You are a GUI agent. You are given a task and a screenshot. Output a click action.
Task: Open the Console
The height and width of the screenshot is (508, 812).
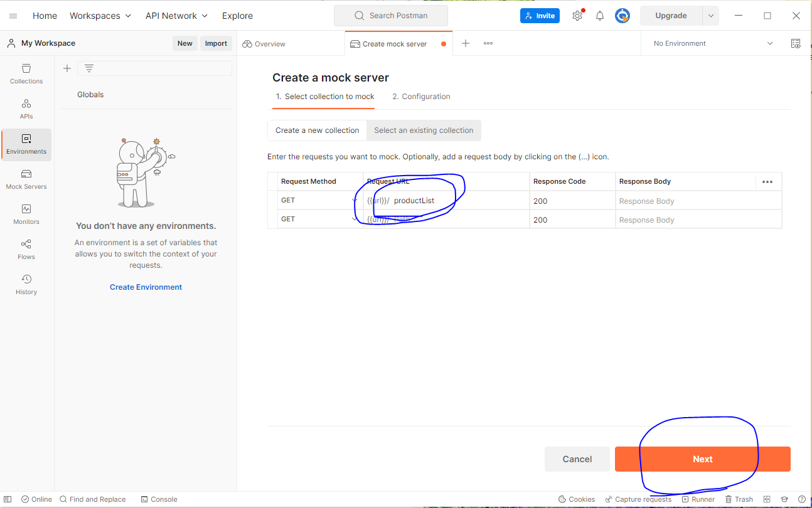click(x=159, y=499)
